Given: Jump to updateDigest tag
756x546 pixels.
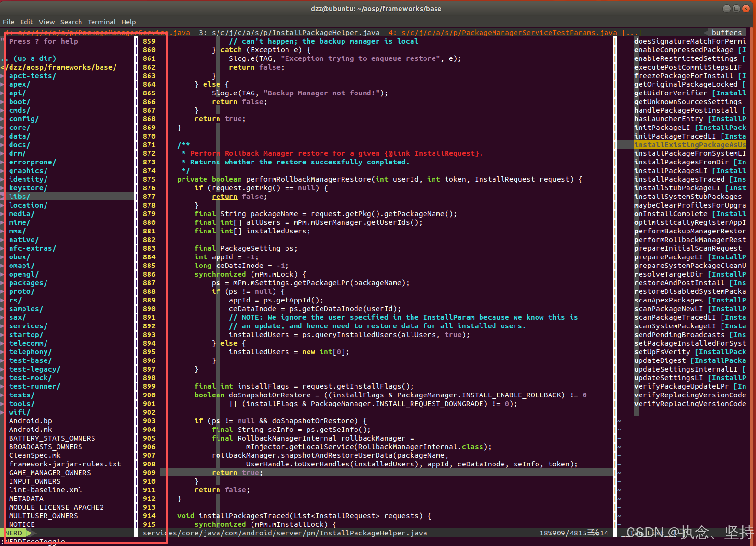Looking at the screenshot, I should [690, 360].
